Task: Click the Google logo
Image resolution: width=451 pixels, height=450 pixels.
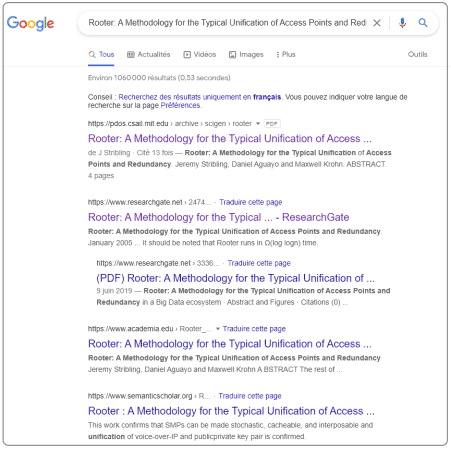Action: 30,23
